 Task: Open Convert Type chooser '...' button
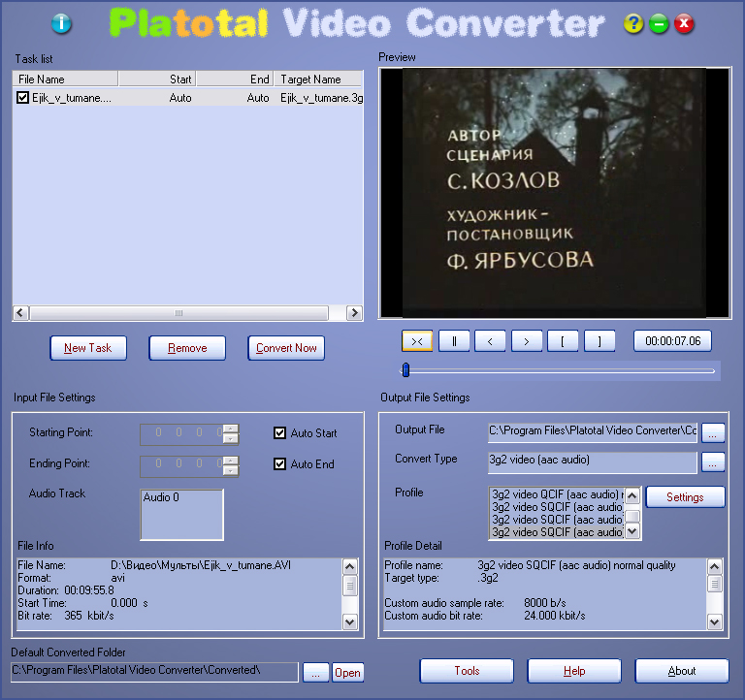coord(713,462)
